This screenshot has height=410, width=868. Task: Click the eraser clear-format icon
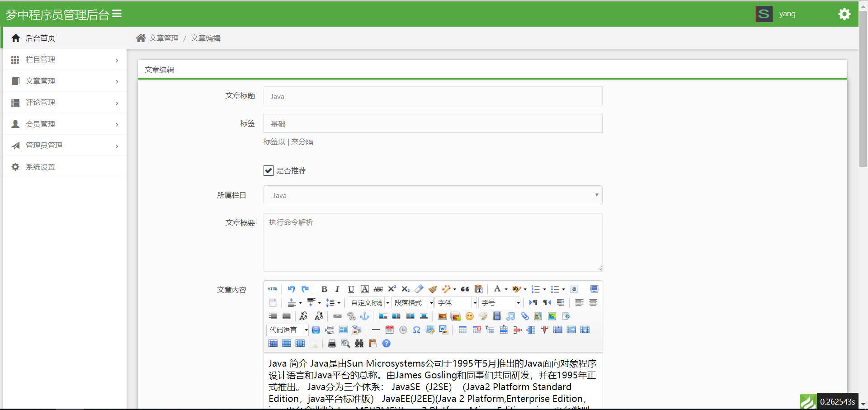tap(419, 289)
